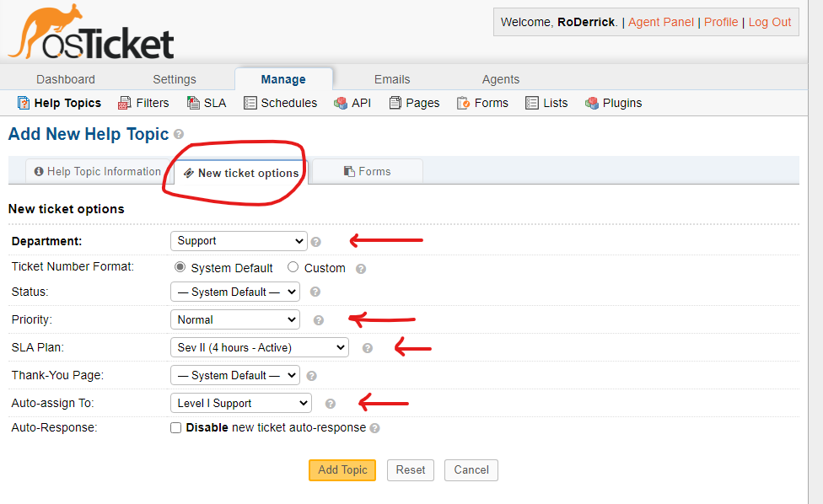Click the Filters icon
The image size is (823, 504).
125,103
